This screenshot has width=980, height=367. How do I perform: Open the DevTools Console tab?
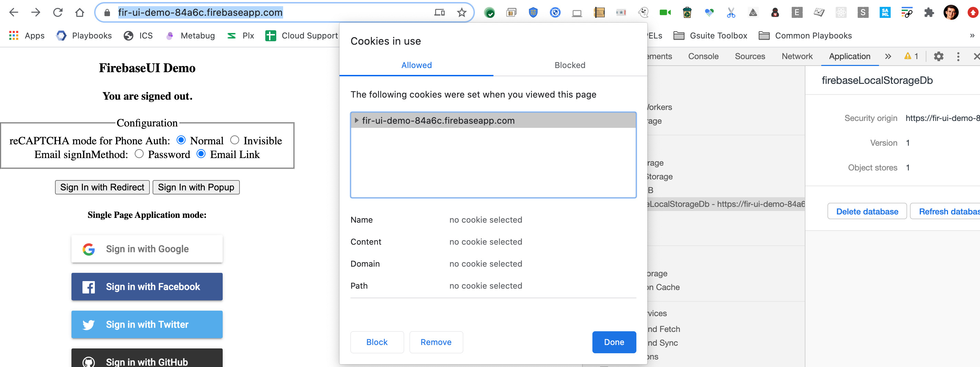coord(703,56)
